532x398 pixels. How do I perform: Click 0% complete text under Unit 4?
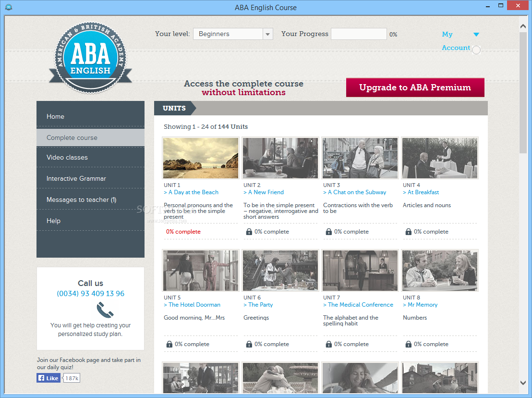pyautogui.click(x=431, y=232)
